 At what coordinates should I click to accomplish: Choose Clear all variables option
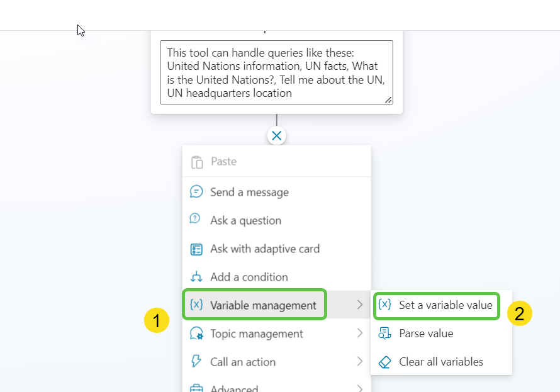[x=440, y=362]
